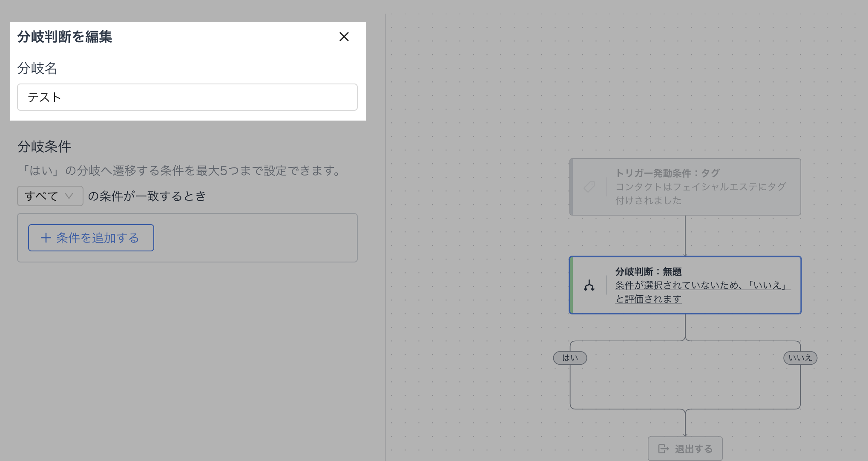The height and width of the screenshot is (461, 868).
Task: Click the コンタクトはフェイシャルエステ trigger description text
Action: pyautogui.click(x=700, y=187)
